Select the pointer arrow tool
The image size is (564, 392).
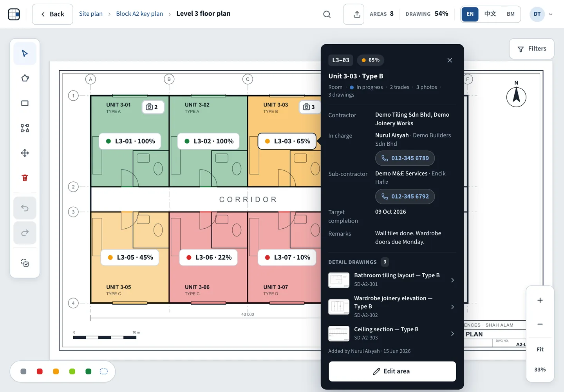pyautogui.click(x=25, y=53)
